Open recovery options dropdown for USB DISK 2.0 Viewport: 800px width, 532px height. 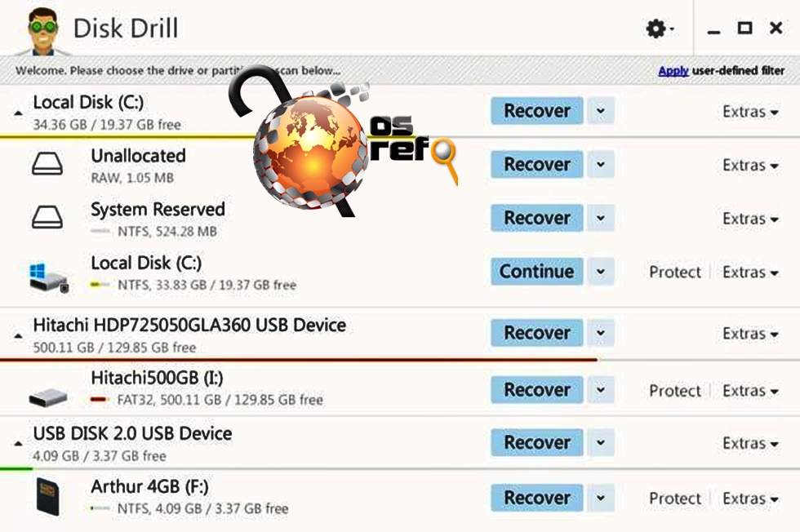coord(601,442)
